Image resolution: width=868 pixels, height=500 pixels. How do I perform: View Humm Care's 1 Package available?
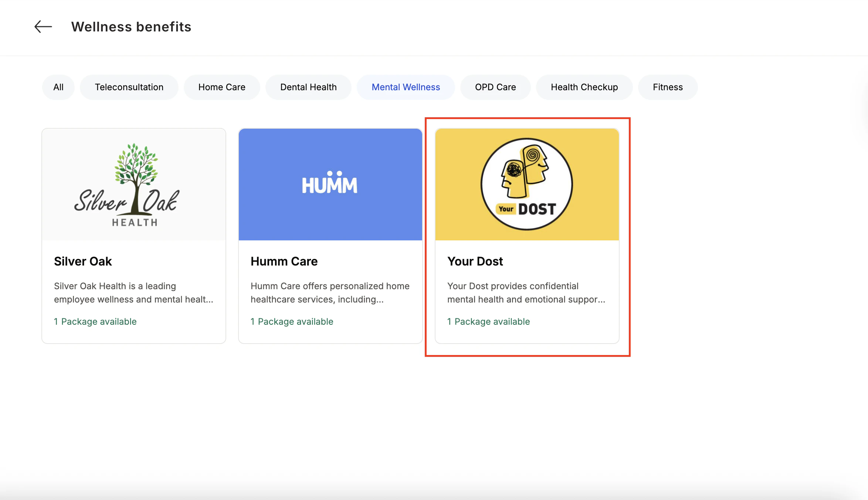(292, 322)
